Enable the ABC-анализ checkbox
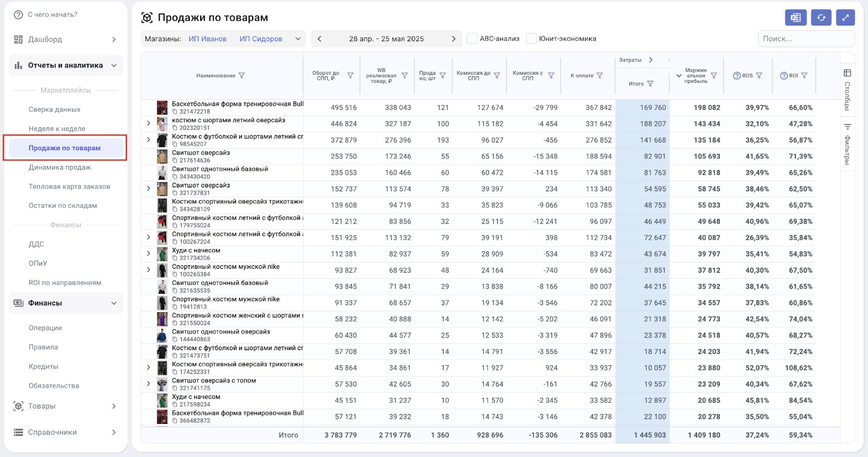 click(x=473, y=38)
